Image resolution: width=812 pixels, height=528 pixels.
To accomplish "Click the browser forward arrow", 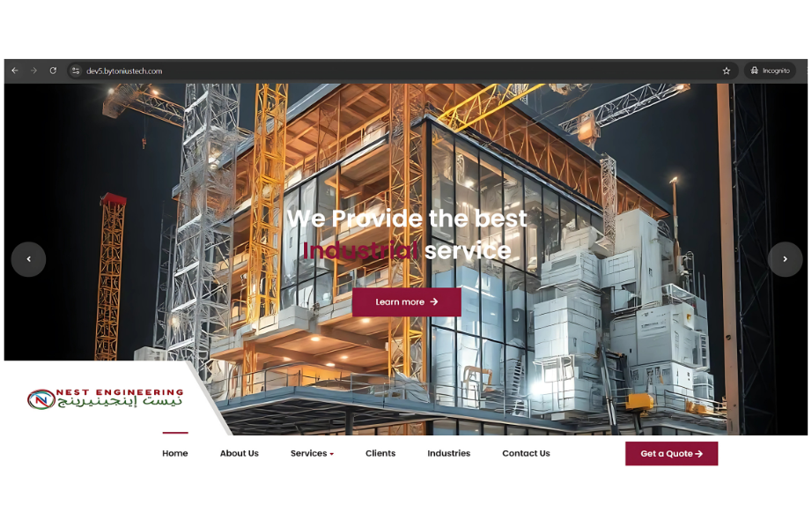I will pos(33,71).
